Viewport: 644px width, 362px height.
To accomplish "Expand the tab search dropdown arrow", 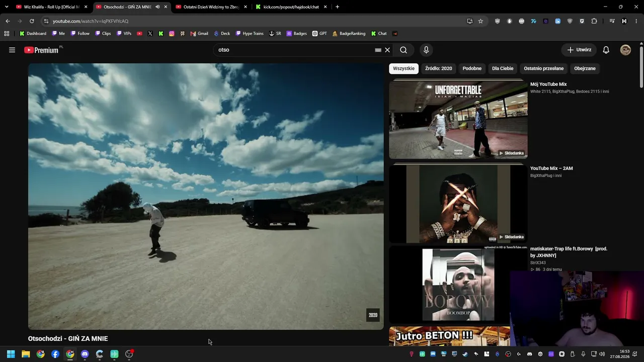I will coord(7,7).
